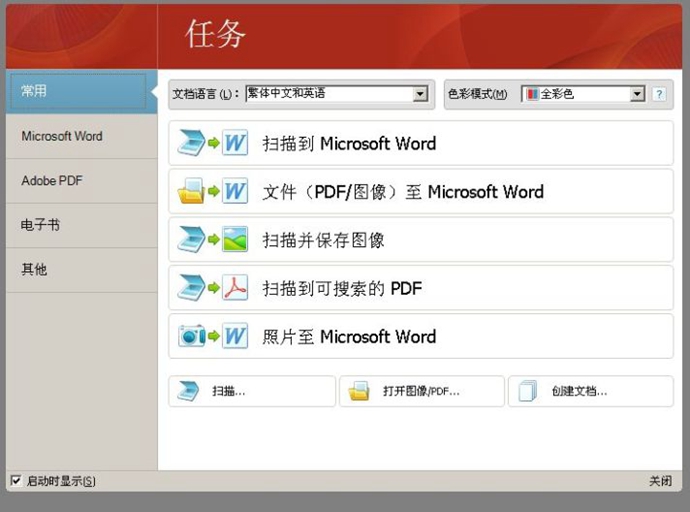Viewport: 690px width, 512px height.
Task: Click scanner icon on 扫描... button
Action: tap(188, 391)
